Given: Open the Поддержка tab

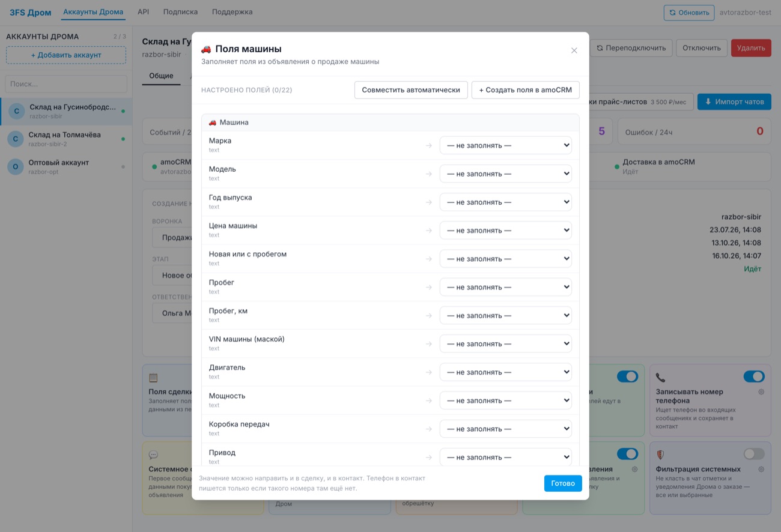Looking at the screenshot, I should point(232,12).
